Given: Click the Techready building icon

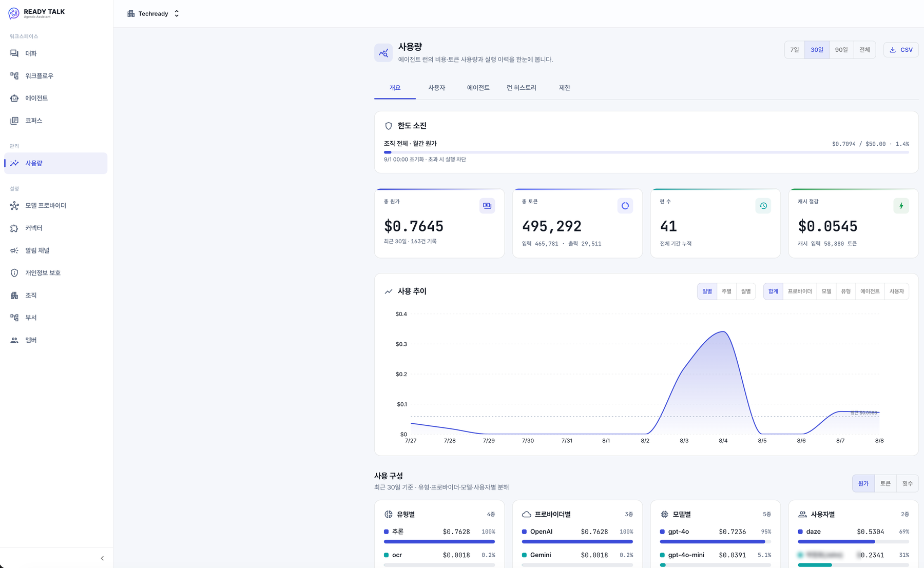Looking at the screenshot, I should (x=131, y=14).
